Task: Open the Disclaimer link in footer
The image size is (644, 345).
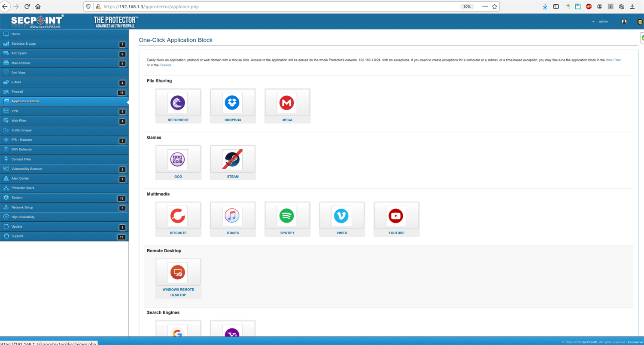Action: (x=635, y=342)
